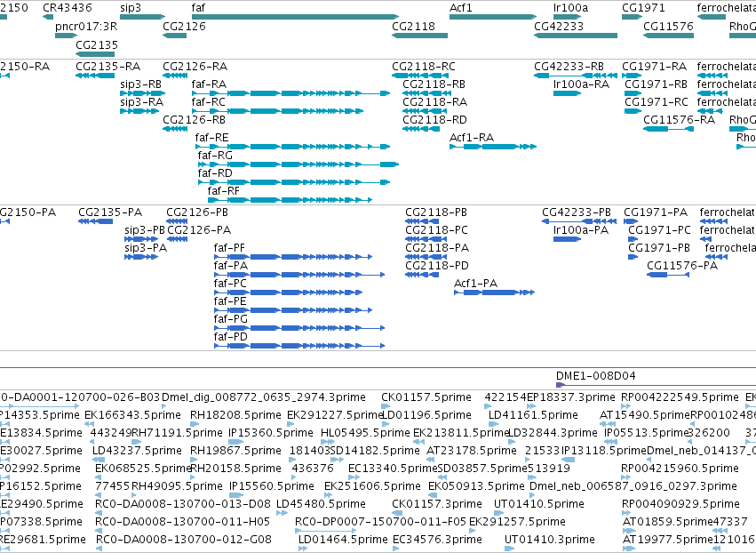Select the faf-PG protein label

(231, 319)
